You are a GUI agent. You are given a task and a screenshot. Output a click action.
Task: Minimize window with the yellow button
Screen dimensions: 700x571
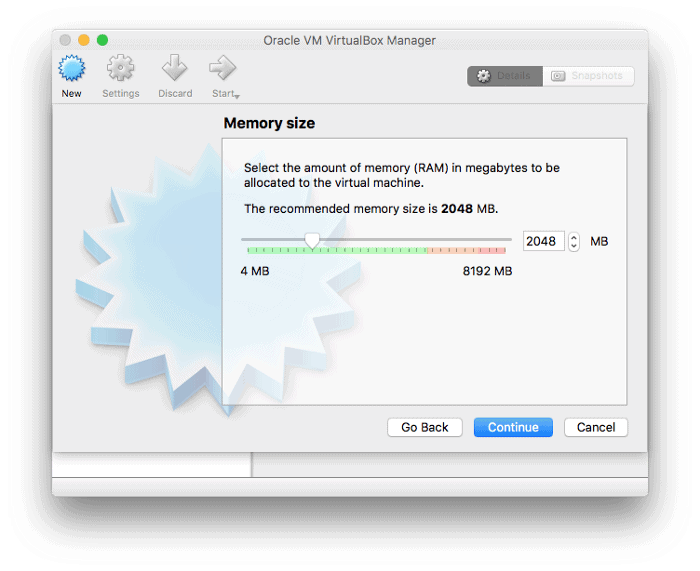84,40
